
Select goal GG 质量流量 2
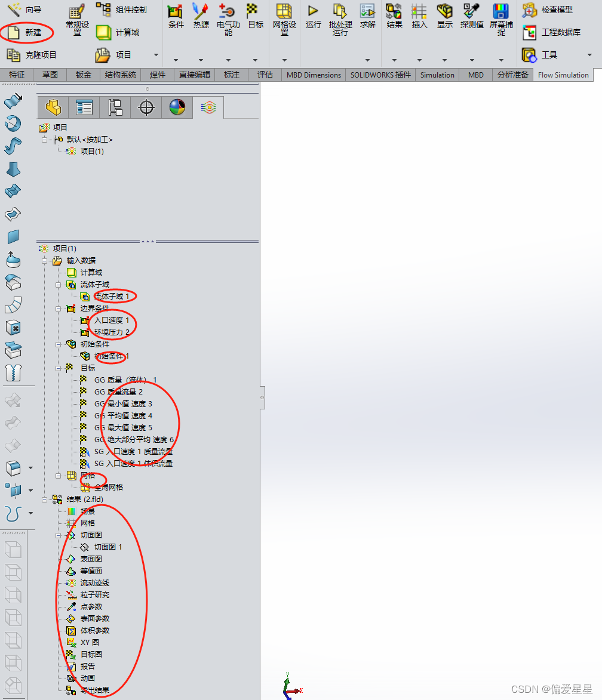click(118, 392)
